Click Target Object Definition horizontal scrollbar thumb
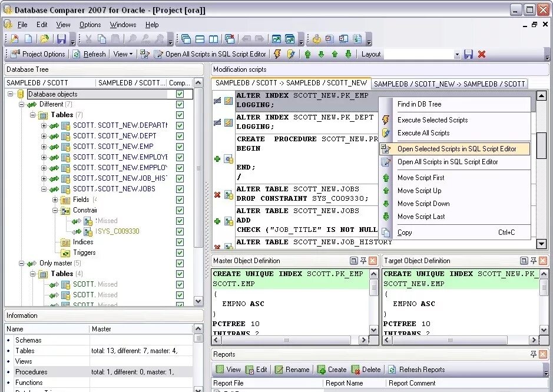Screen dimensions: 553x392 pos(450,340)
